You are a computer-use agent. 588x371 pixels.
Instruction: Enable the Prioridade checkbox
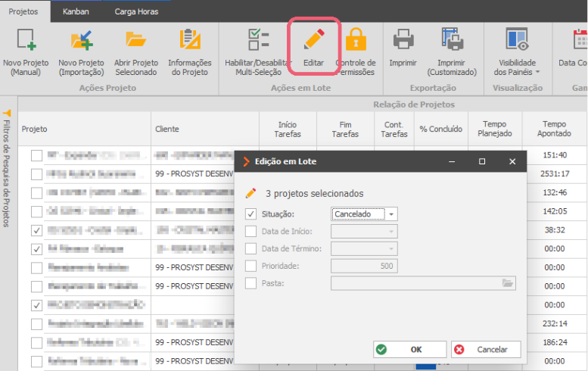(x=251, y=266)
